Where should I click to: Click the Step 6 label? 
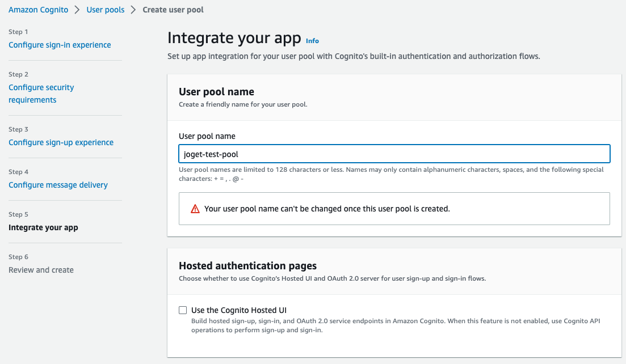coord(18,257)
